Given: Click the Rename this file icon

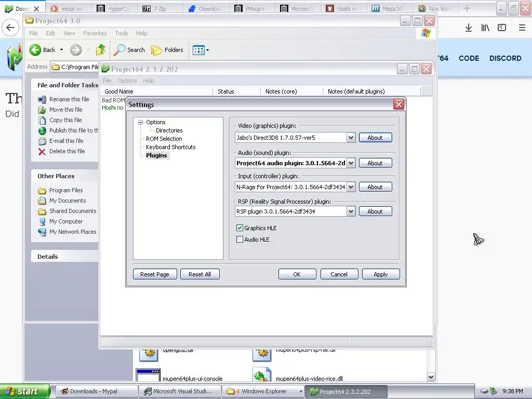Looking at the screenshot, I should point(42,99).
